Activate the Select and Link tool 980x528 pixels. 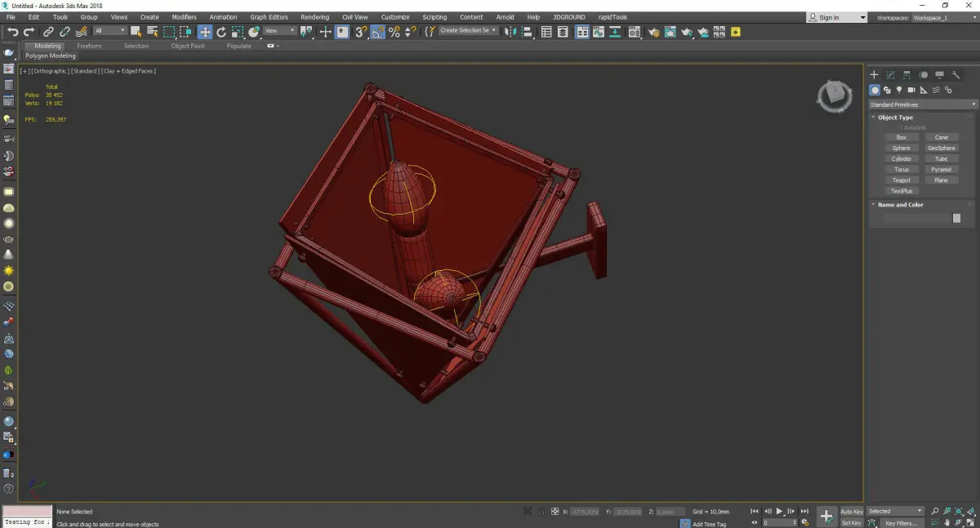pos(49,32)
